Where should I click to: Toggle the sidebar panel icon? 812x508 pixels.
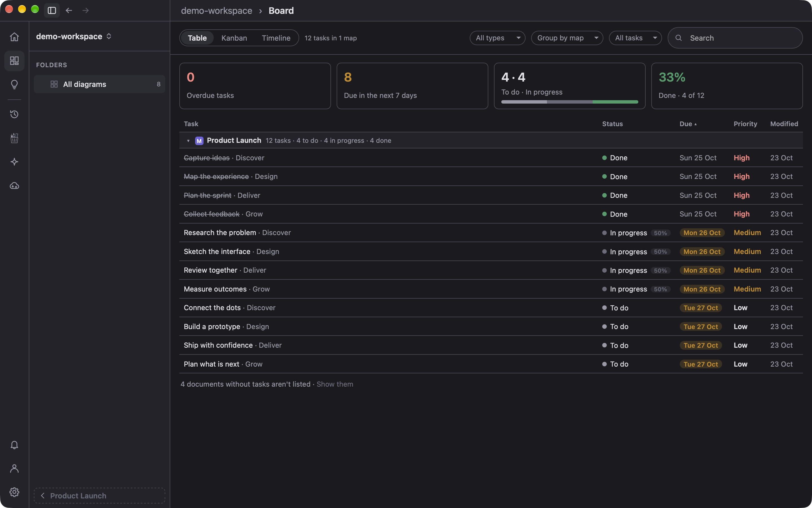52,10
